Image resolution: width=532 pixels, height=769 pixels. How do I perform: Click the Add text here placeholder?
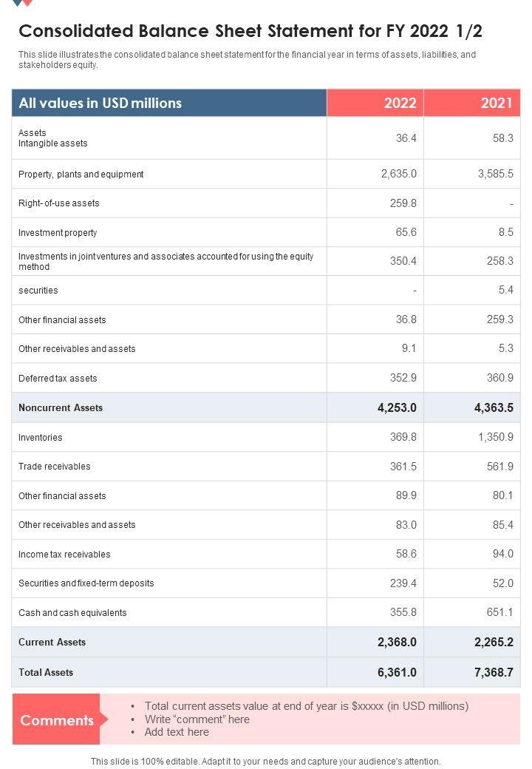tap(177, 732)
